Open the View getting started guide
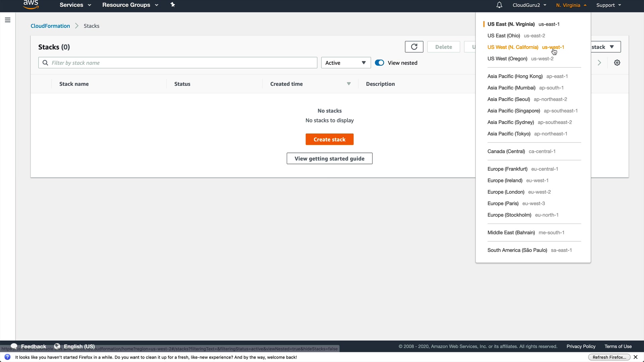644x362 pixels. [x=329, y=159]
